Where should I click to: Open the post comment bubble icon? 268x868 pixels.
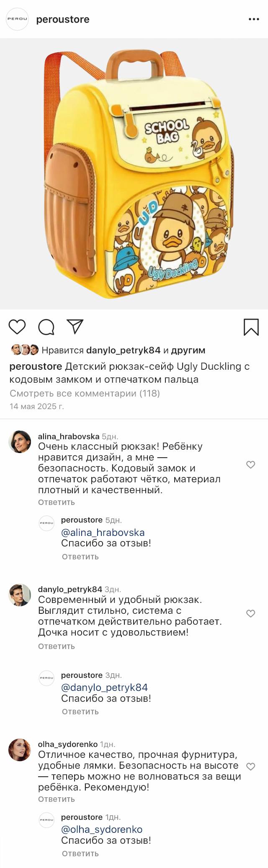(x=46, y=327)
